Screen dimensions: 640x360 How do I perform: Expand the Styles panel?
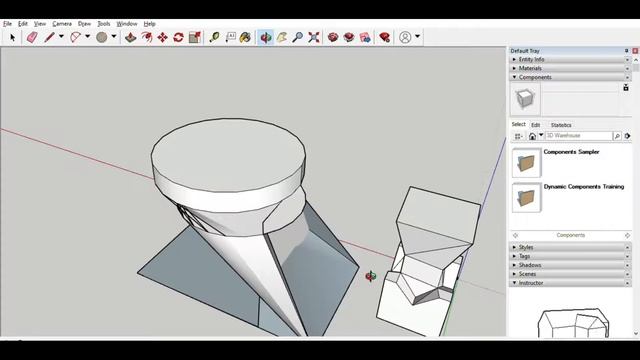570,247
